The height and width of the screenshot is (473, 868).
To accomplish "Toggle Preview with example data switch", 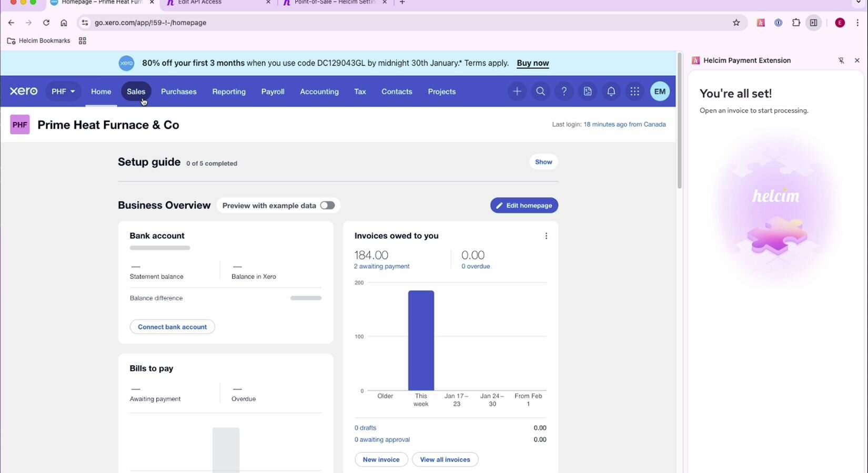I will pos(327,205).
